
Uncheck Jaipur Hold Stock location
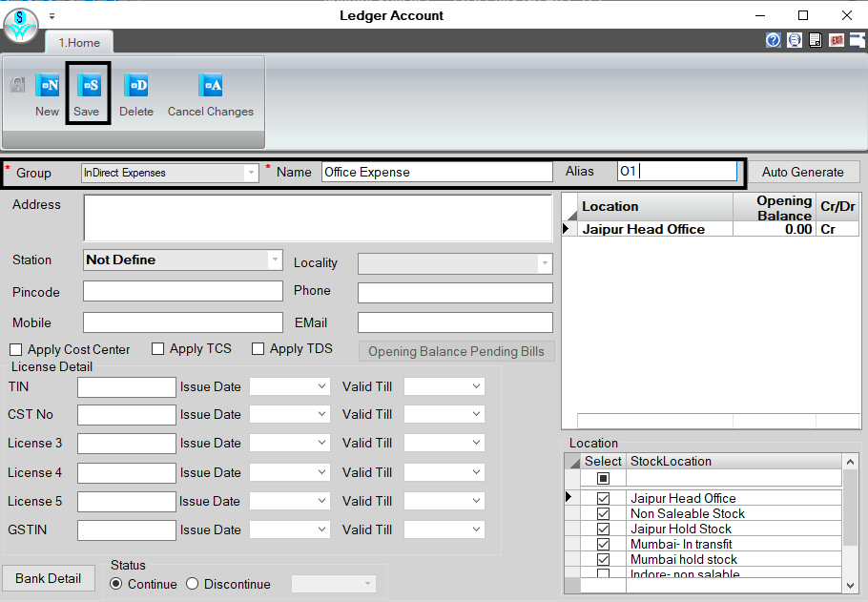click(x=603, y=529)
